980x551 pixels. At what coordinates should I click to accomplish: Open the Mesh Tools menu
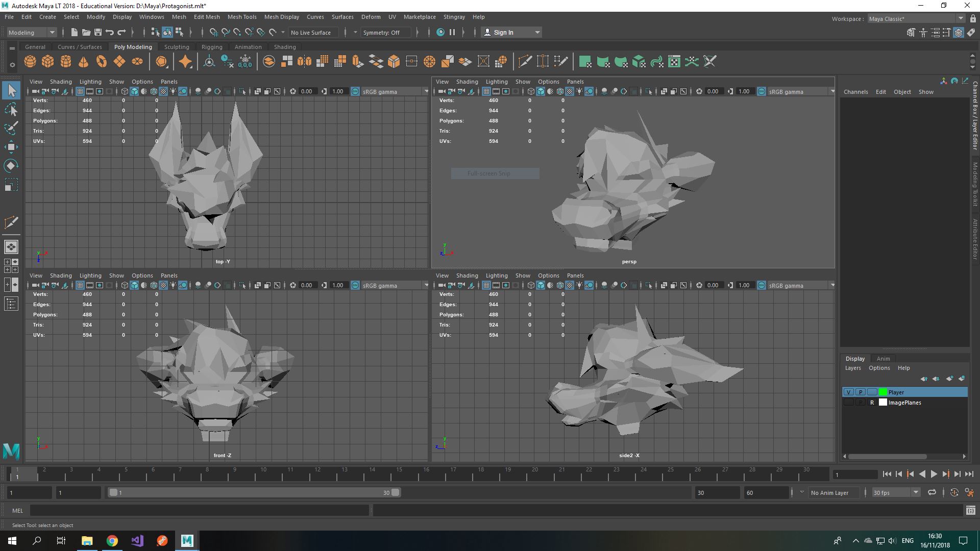tap(242, 17)
